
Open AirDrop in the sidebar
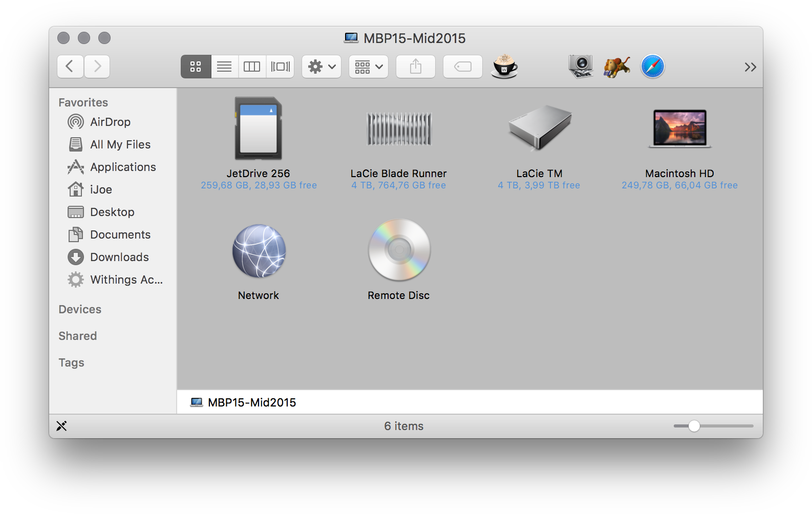point(111,122)
